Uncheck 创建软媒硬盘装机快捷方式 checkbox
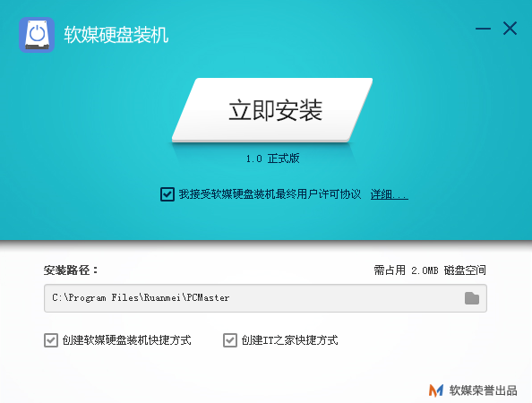Screen dimensions: 532x403 tap(51, 340)
